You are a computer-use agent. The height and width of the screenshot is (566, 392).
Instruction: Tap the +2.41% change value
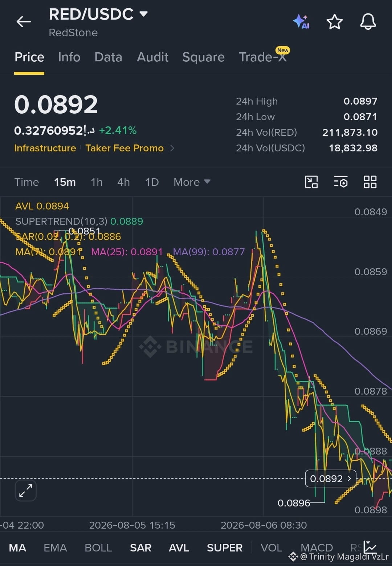click(118, 130)
